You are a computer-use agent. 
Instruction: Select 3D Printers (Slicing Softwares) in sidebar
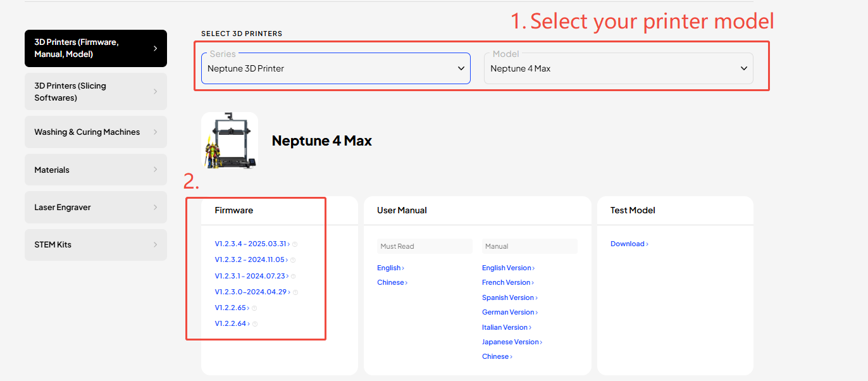pyautogui.click(x=96, y=92)
